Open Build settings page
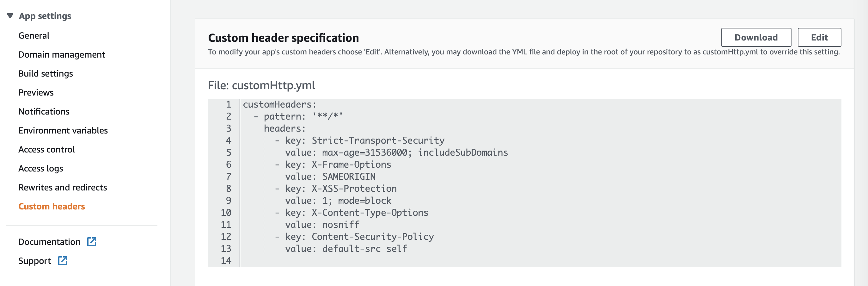868x286 pixels. tap(46, 73)
